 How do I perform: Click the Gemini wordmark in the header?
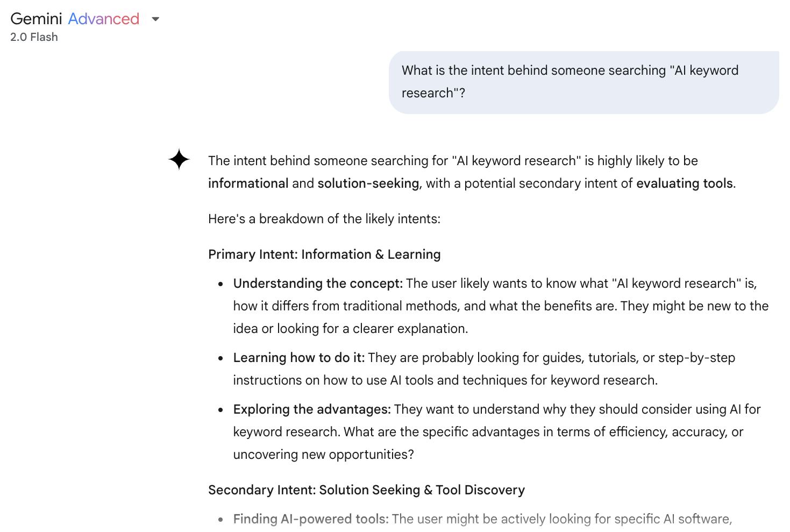click(35, 18)
